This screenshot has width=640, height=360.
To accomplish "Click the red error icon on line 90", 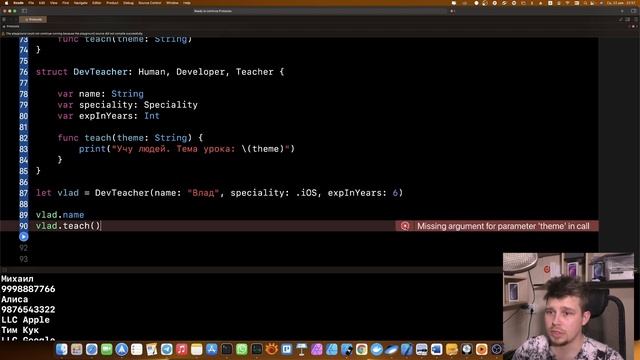I will tap(405, 226).
